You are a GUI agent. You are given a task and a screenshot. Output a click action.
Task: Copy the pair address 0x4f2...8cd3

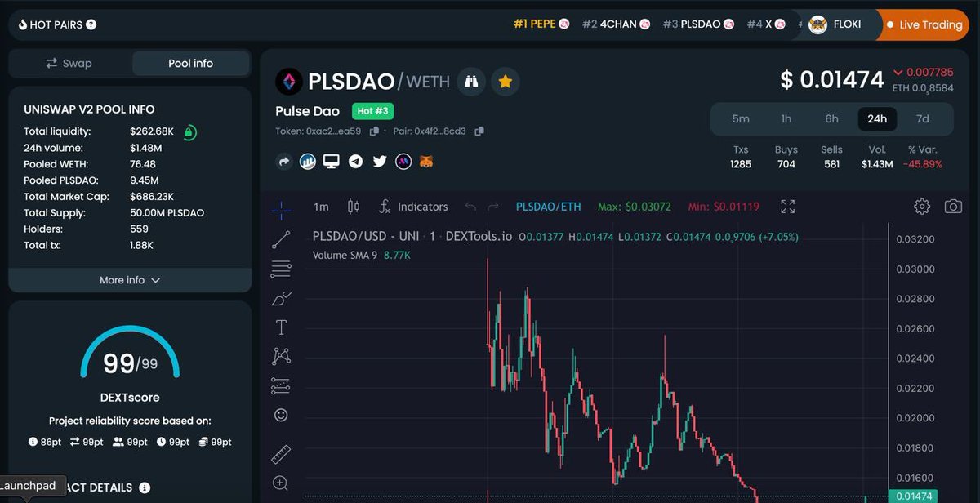point(479,131)
